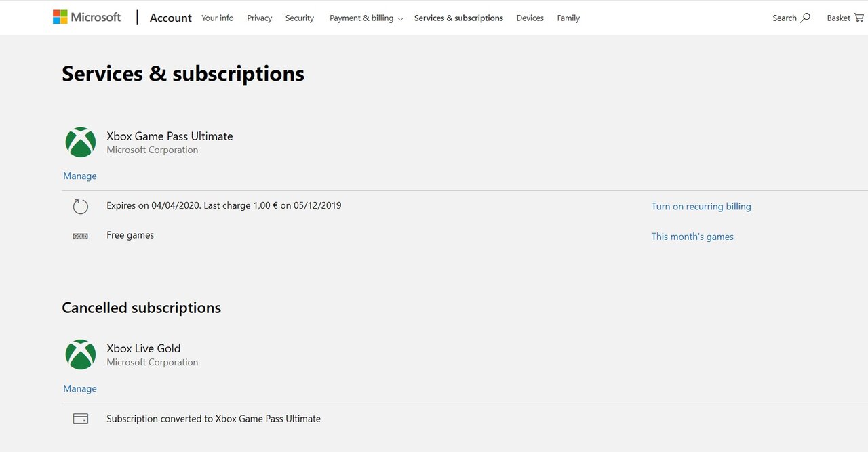Expand the Payment & billing dropdown
Viewport: 868px width, 452px height.
coord(366,18)
